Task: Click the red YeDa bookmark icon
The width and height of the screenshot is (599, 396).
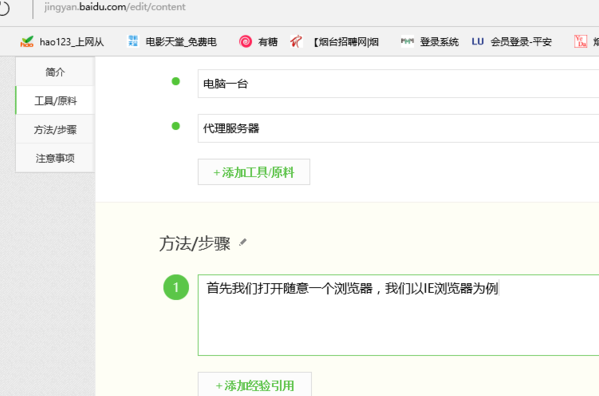Action: click(581, 41)
